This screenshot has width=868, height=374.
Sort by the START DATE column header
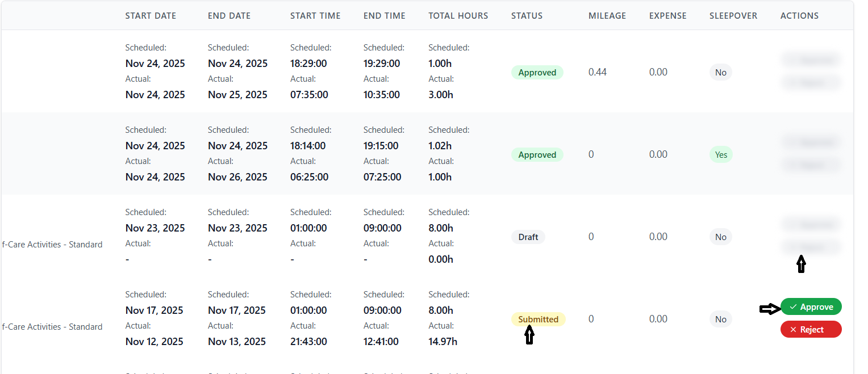(x=151, y=16)
